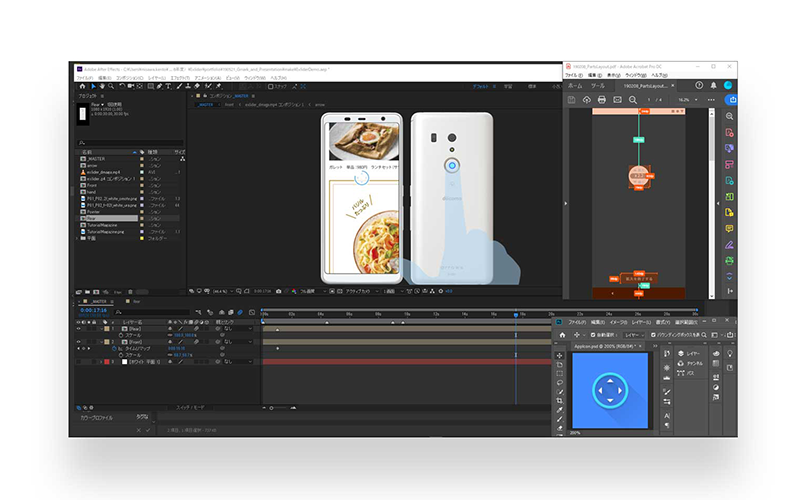Open After Effects コンポジション menu
This screenshot has height=500, width=800.
tap(130, 78)
